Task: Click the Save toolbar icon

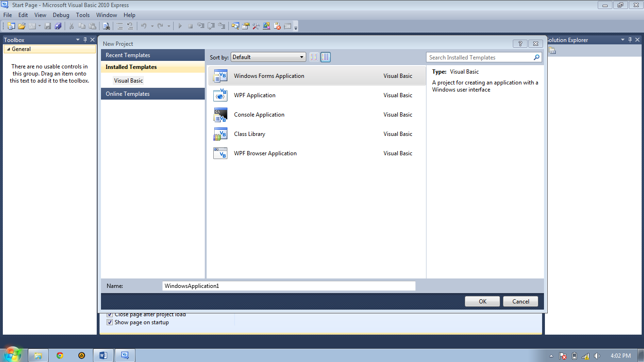Action: point(48,26)
